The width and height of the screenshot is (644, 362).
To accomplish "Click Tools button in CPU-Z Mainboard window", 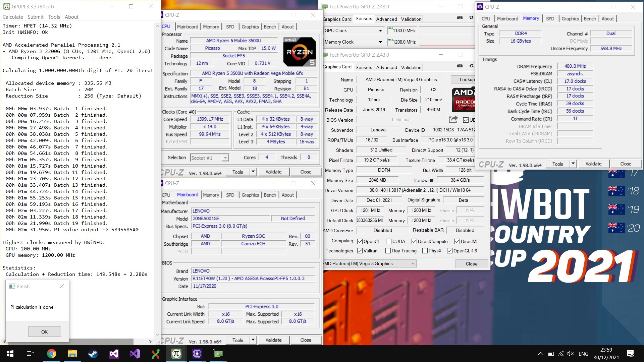I will coord(237,340).
